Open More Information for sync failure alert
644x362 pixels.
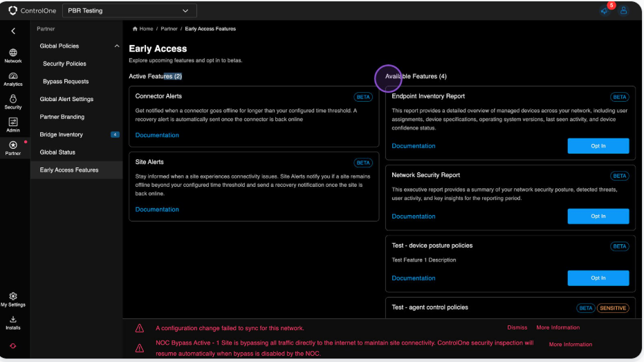tap(558, 327)
